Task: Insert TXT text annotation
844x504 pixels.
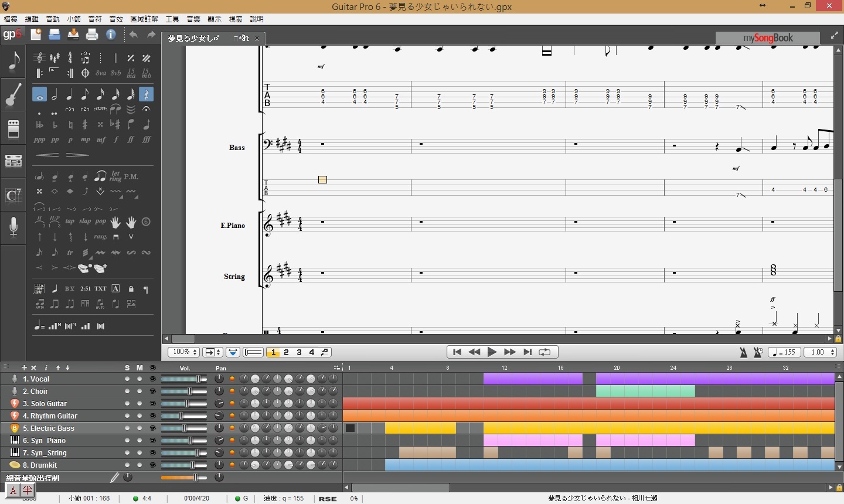Action: 100,288
